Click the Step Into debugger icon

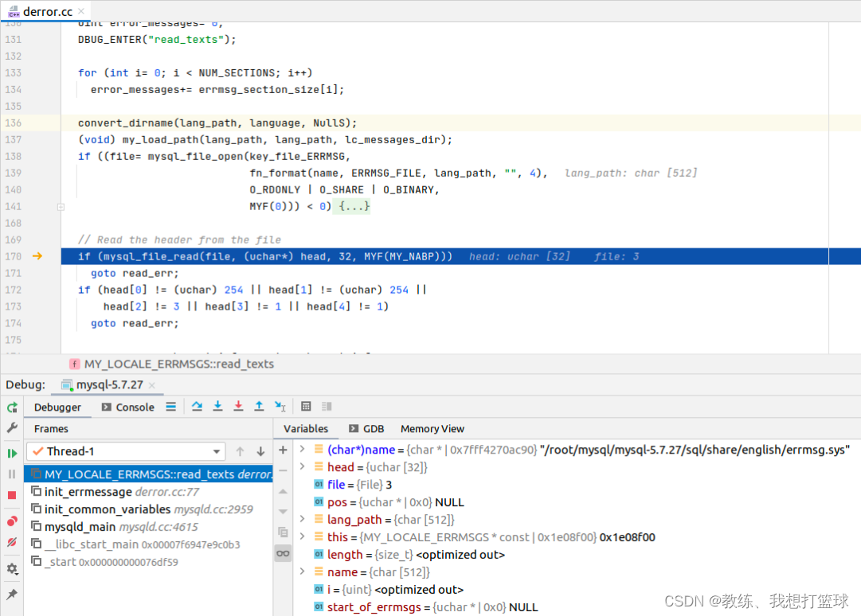pos(218,407)
